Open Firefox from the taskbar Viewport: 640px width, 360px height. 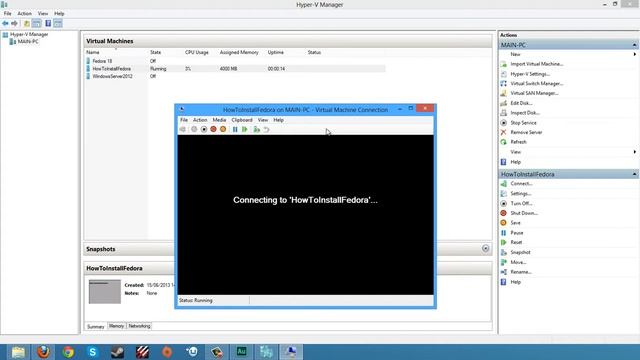(x=43, y=352)
